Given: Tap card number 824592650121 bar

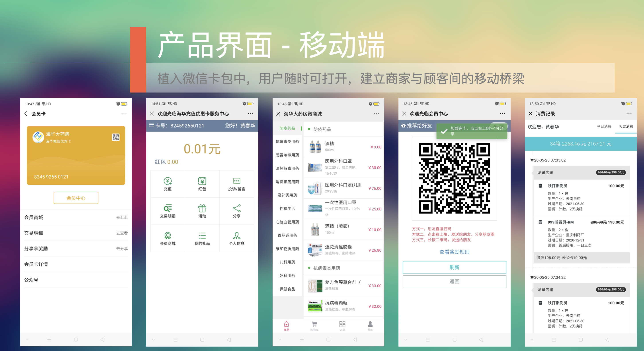Looking at the screenshot, I should [202, 125].
